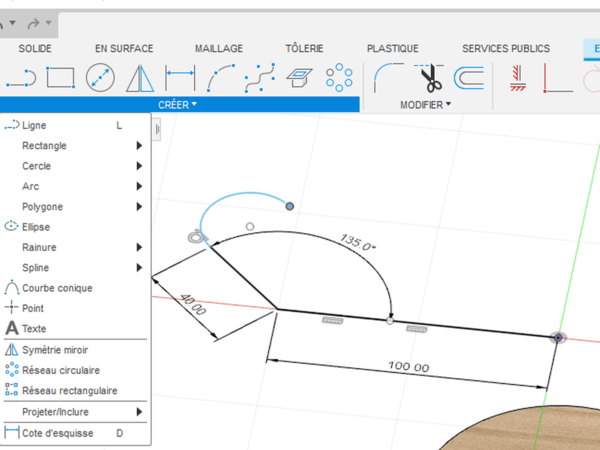Click the 100.00 dimension value

point(409,367)
